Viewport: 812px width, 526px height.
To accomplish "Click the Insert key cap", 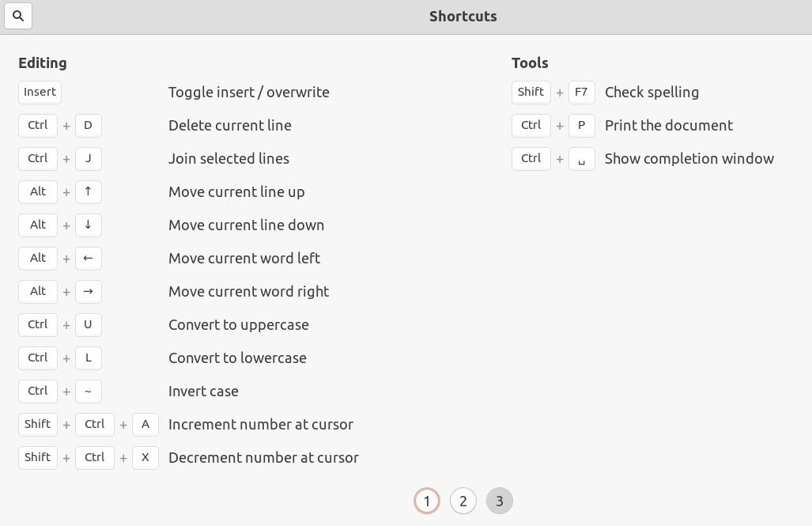I will tap(40, 93).
